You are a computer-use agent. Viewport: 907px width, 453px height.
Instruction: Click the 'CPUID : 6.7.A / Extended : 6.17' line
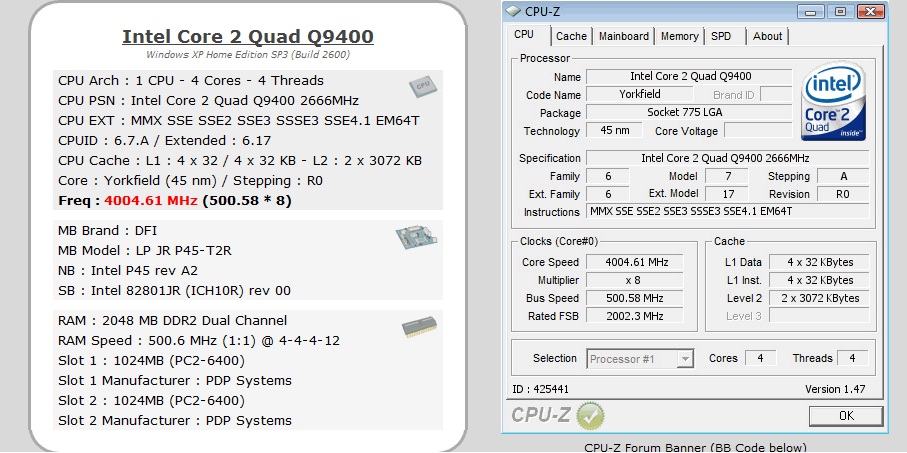(164, 141)
